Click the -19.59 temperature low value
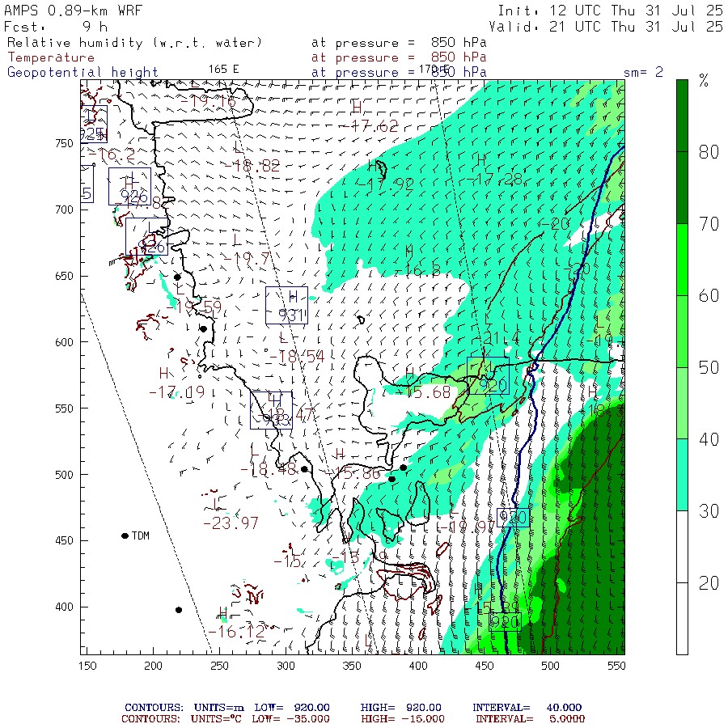Screen dimensions: 728x728 tap(193, 307)
